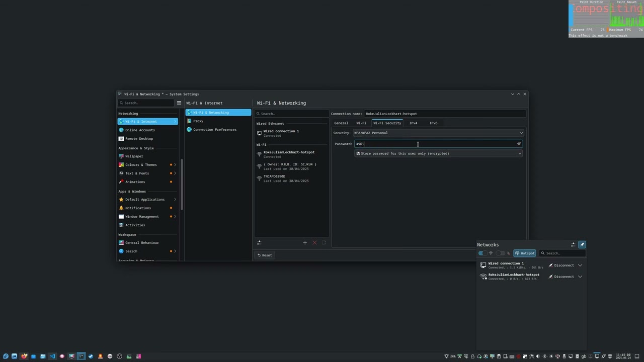Open General Behaviour settings
The width and height of the screenshot is (644, 362).
(x=147, y=243)
